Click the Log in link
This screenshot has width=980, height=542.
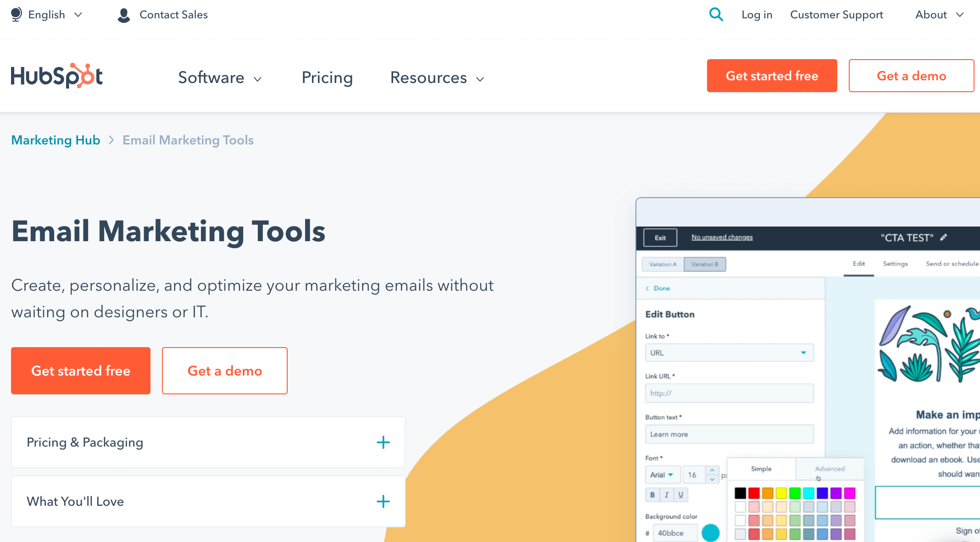pos(757,15)
